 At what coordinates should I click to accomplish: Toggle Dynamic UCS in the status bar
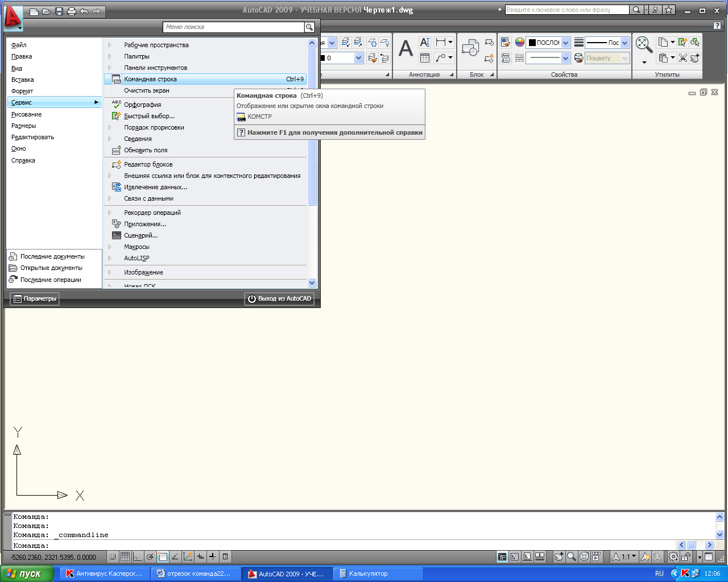pos(188,557)
